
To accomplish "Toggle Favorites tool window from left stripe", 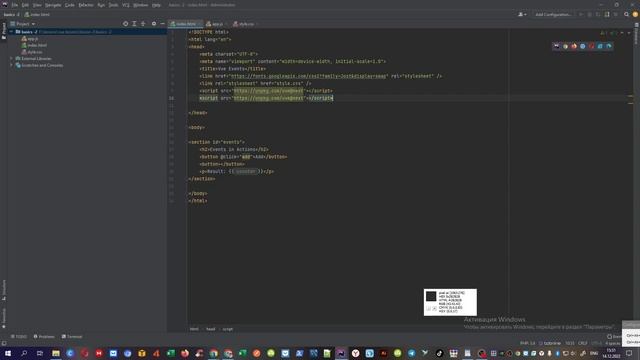I will pyautogui.click(x=4, y=318).
